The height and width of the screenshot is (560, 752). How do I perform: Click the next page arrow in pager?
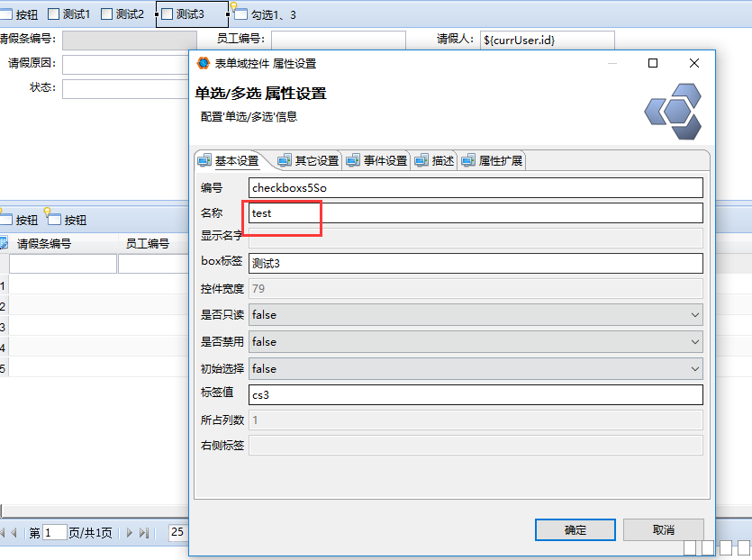pos(129,533)
